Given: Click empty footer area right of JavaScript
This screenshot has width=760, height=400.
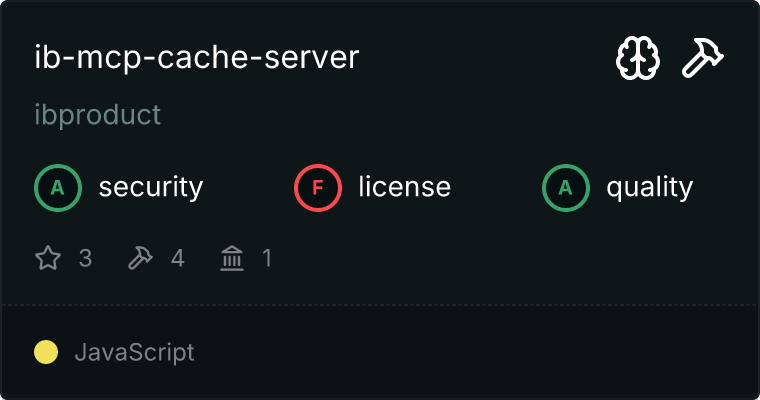Looking at the screenshot, I should coord(480,352).
